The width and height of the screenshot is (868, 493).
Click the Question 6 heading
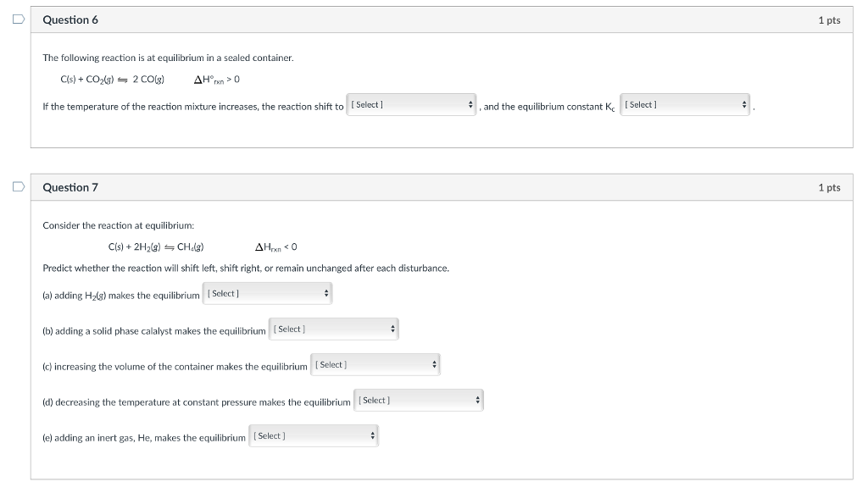tap(70, 20)
